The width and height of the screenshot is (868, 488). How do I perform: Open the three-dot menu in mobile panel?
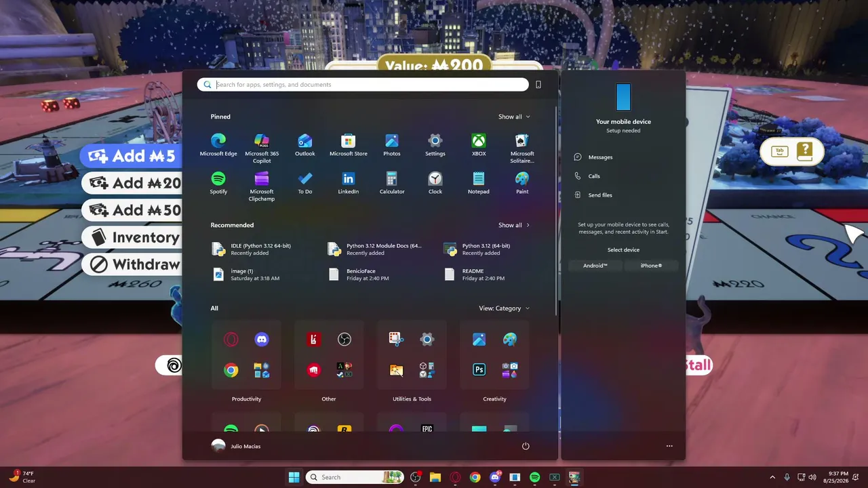(669, 446)
